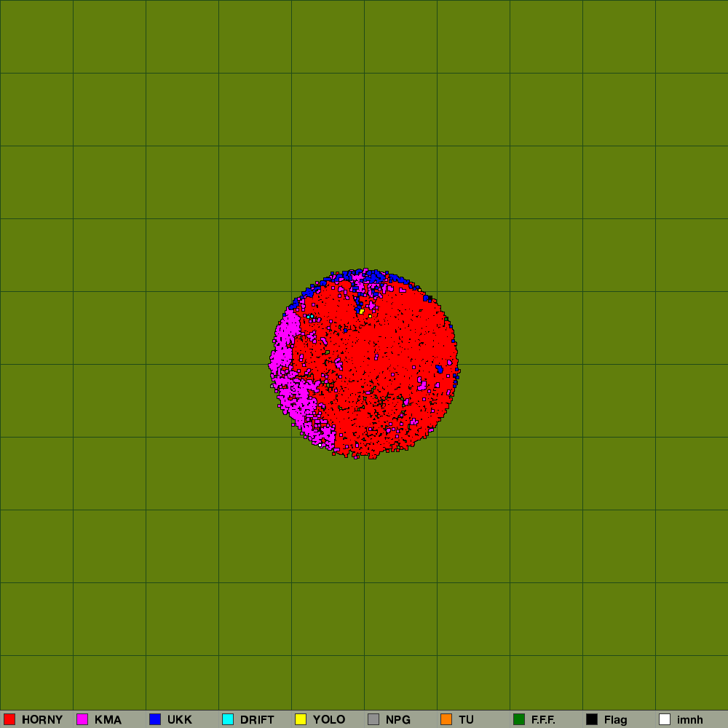This screenshot has width=728, height=728.
Task: Click the HORNY label in the legend
Action: coord(42,720)
